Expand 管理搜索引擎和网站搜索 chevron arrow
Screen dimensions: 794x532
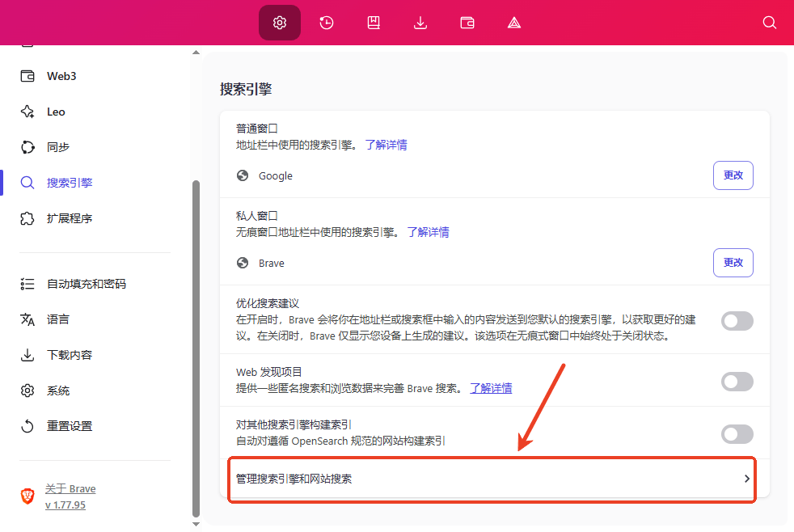click(746, 479)
